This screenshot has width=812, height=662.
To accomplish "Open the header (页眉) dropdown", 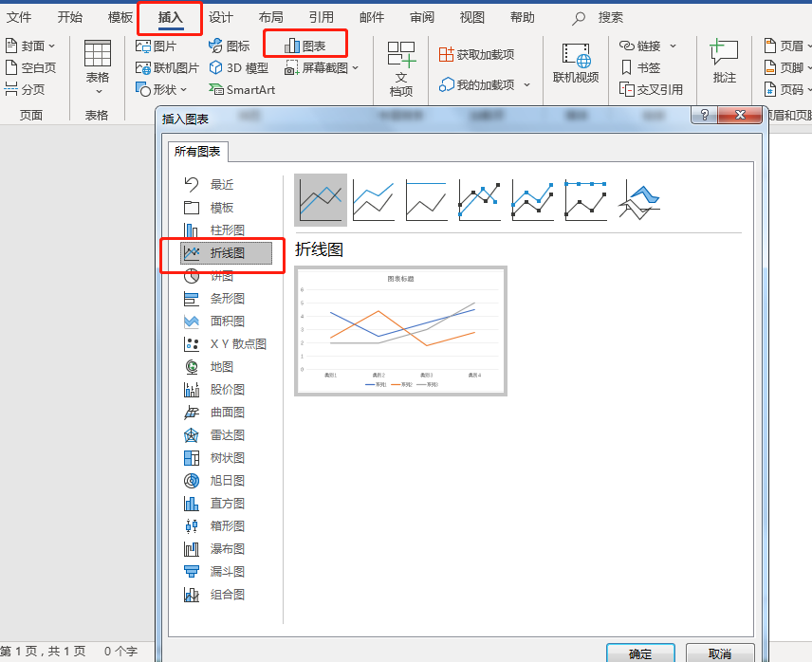I will pos(787,46).
